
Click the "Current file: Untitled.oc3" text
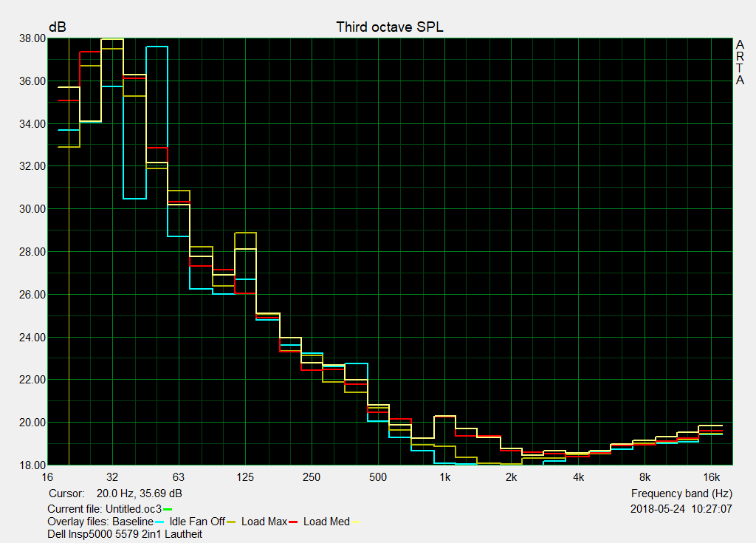pyautogui.click(x=105, y=509)
